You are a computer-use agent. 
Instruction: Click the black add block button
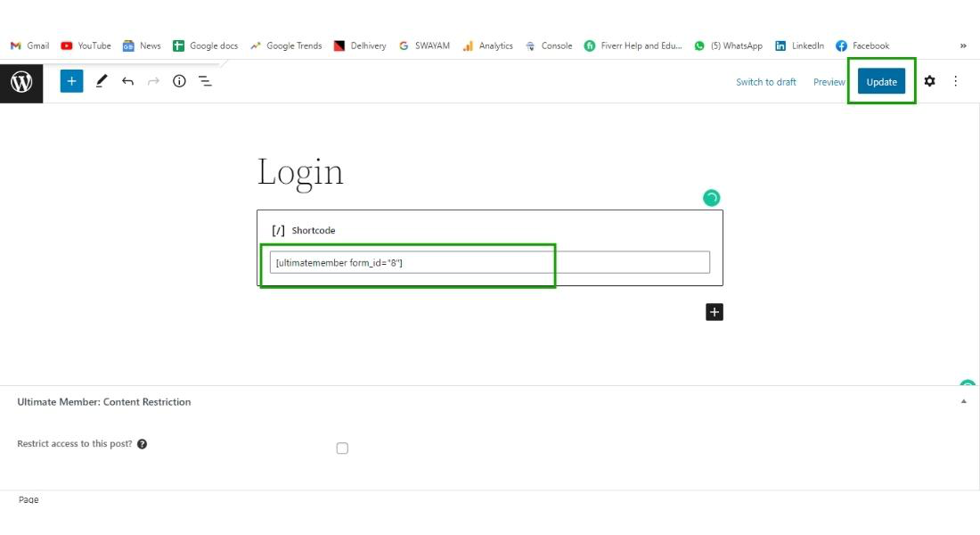click(x=715, y=312)
